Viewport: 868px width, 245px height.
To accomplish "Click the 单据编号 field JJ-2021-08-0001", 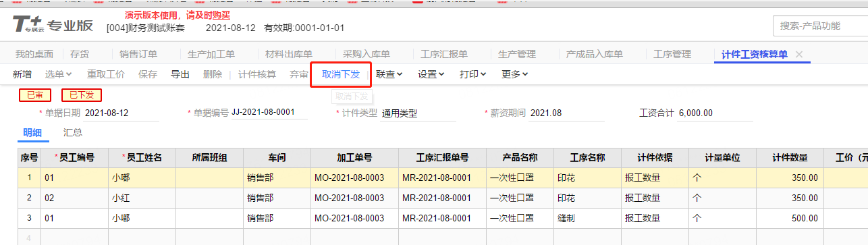I will pyautogui.click(x=269, y=112).
